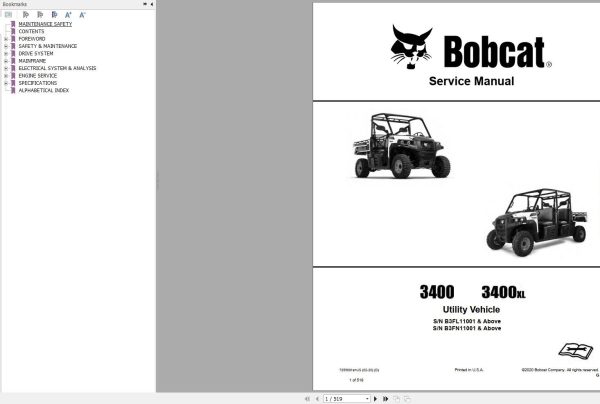Expand ELECTRICAL SYSTEM & ANALYSIS node
Image resolution: width=600 pixels, height=404 pixels.
(6, 68)
